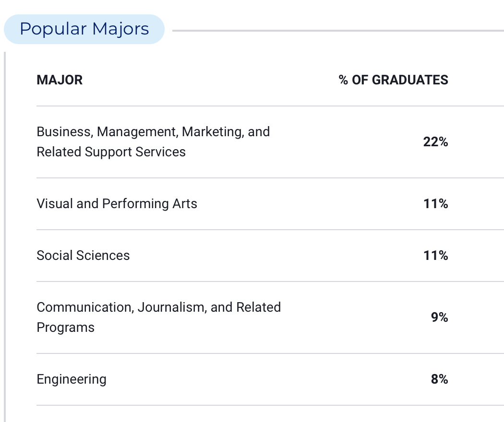Click the 9% graduates value
Image resolution: width=504 pixels, height=422 pixels.
(x=439, y=317)
